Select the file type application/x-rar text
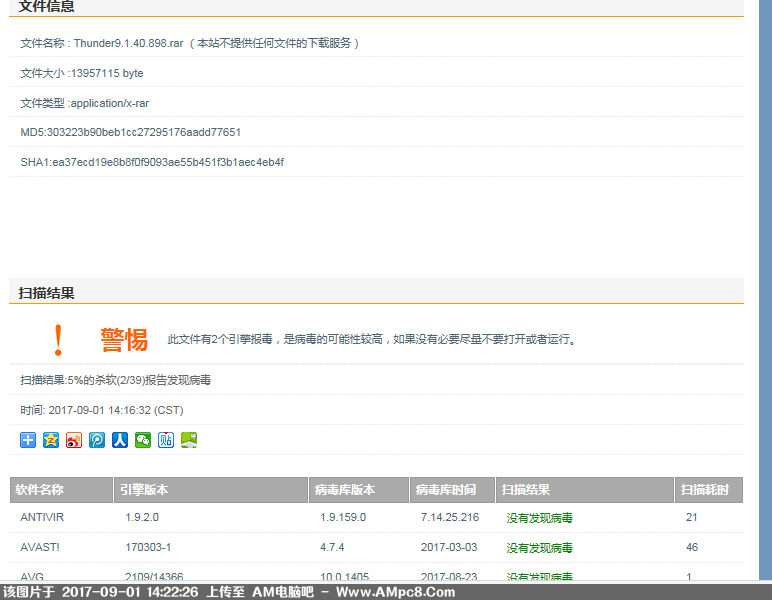Viewport: 772px width, 600px height. (109, 103)
